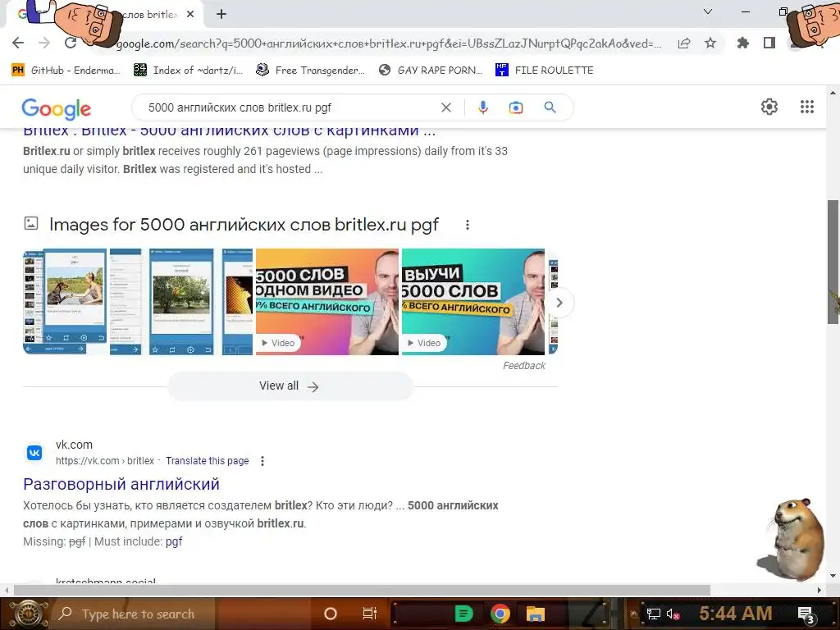The width and height of the screenshot is (840, 630).
Task: Bookmark this page with star icon
Action: tap(710, 43)
